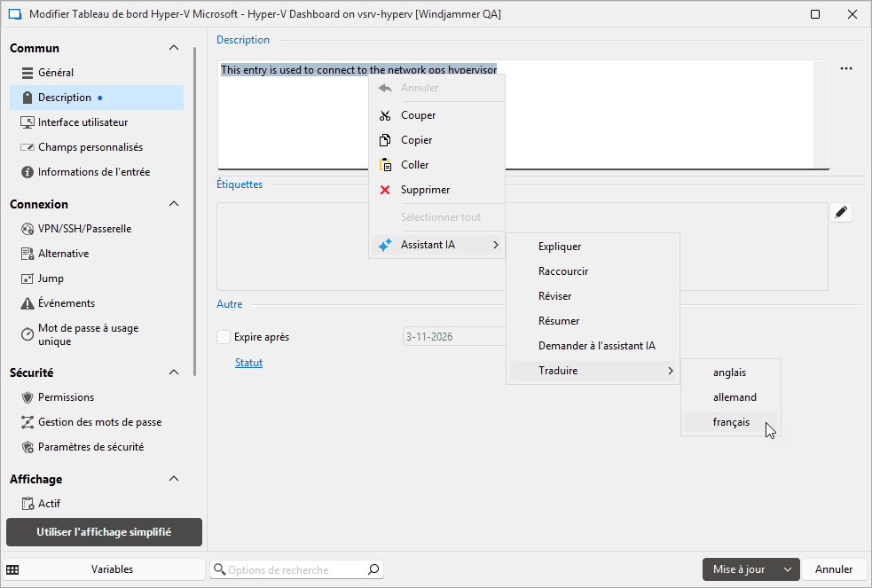Enable the Expire après checkbox
This screenshot has width=872, height=588.
[x=224, y=337]
